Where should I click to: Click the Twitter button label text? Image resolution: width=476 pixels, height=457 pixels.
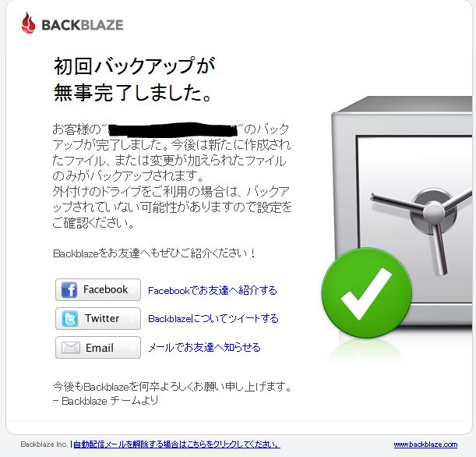point(102,318)
